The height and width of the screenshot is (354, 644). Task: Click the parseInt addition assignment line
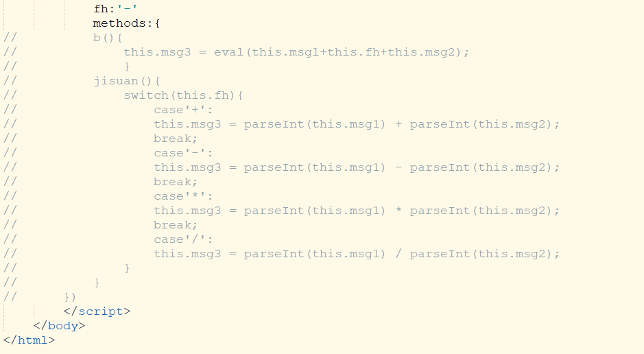coord(357,124)
